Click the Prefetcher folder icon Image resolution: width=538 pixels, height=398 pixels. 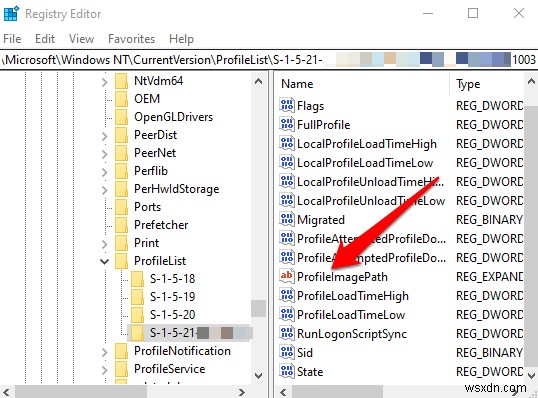121,225
